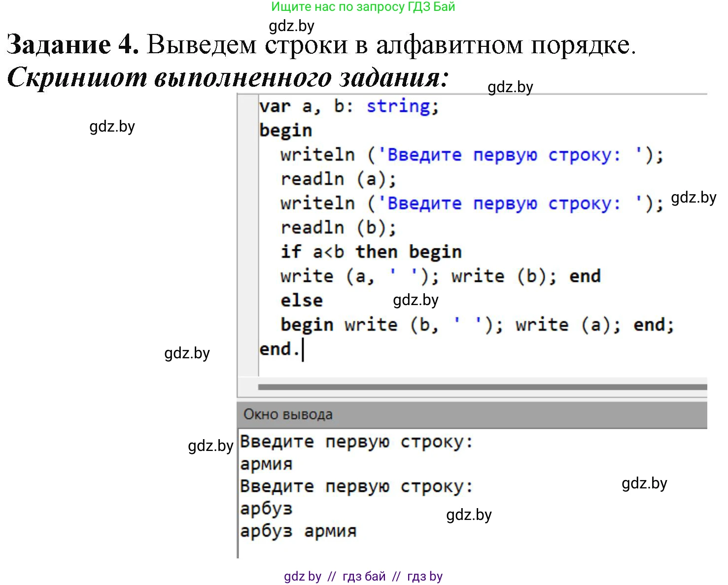The height and width of the screenshot is (585, 728).
Task: Select the word 'армия' in output window
Action: pos(266,463)
